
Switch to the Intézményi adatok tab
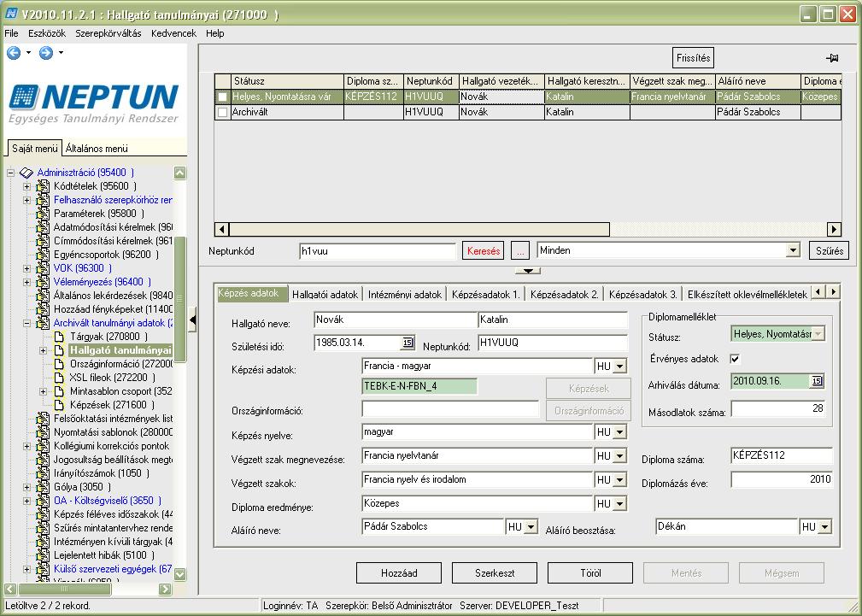[405, 294]
